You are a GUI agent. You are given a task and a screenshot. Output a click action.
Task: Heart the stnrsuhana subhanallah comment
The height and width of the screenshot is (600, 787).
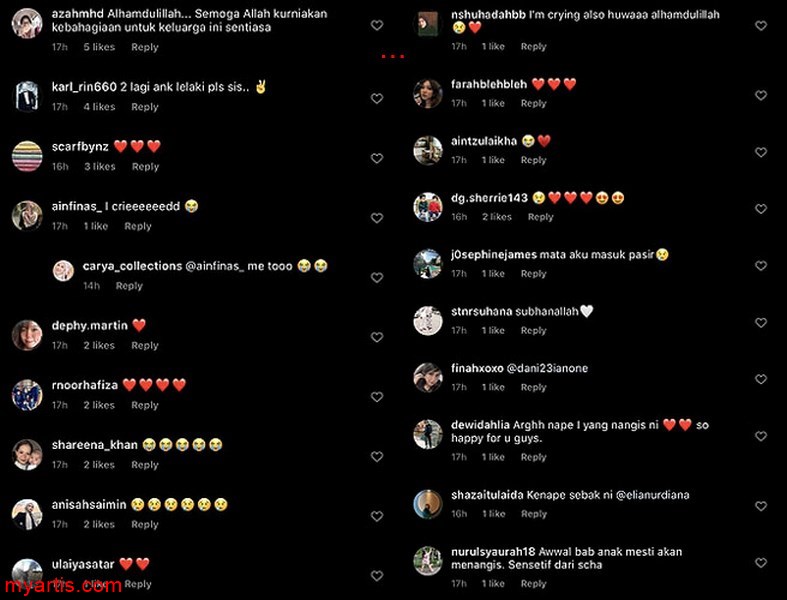coord(761,322)
